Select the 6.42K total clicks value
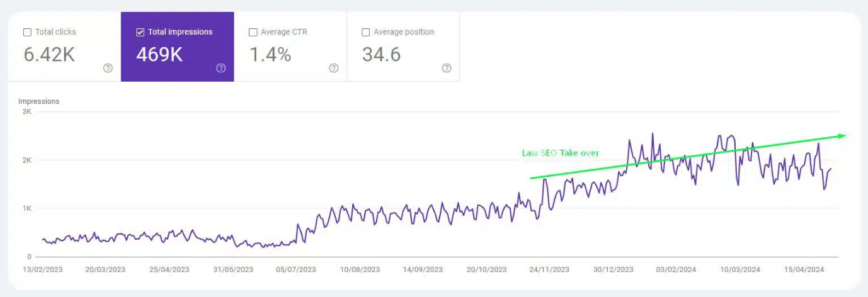 (x=49, y=55)
